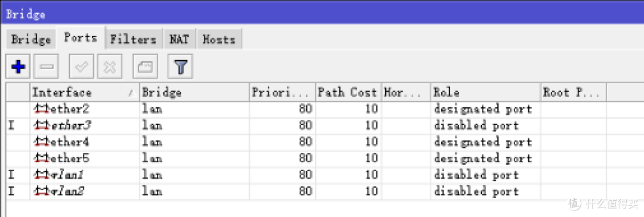Click the I flag of ether3
644x217 pixels.
(11, 126)
